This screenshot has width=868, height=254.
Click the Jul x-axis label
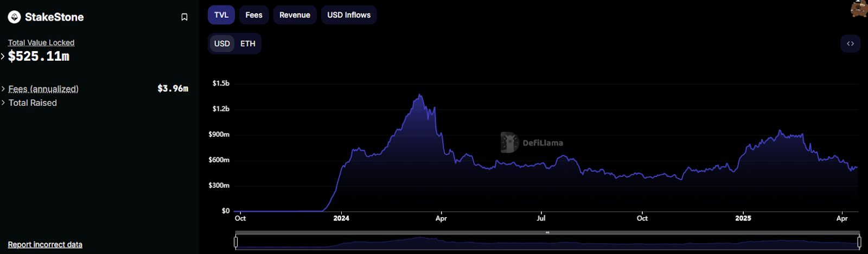541,218
